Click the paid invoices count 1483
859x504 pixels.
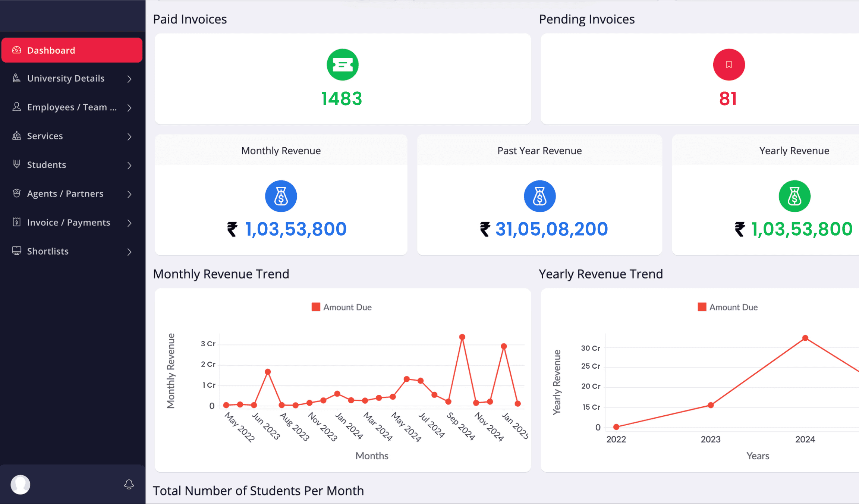click(x=342, y=99)
